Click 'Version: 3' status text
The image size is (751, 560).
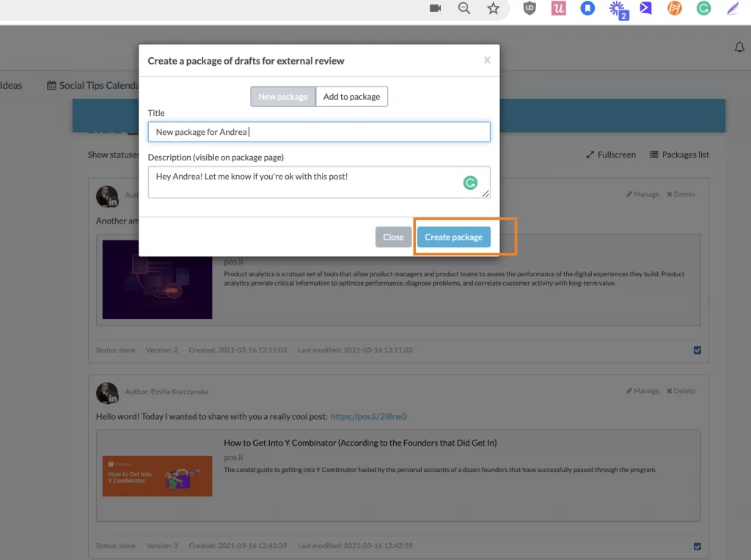tap(162, 545)
